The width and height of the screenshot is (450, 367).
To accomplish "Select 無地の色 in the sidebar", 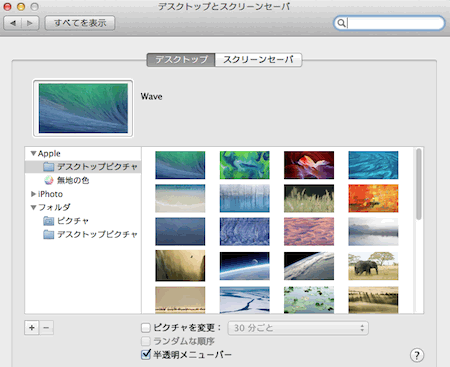I will pyautogui.click(x=83, y=180).
